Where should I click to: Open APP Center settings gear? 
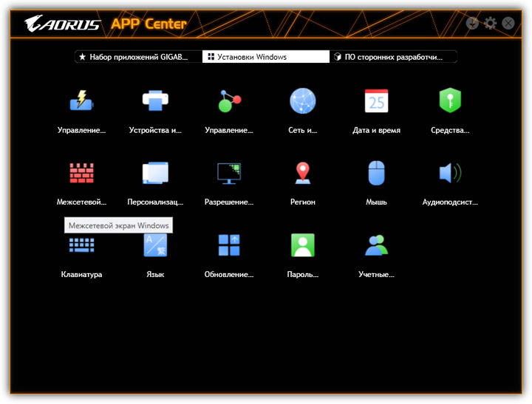pos(490,23)
